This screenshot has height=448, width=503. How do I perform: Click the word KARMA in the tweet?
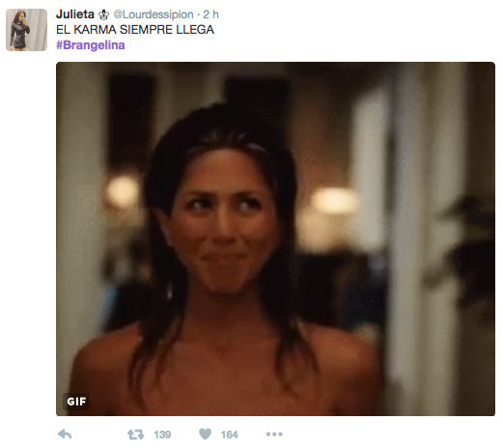[95, 30]
